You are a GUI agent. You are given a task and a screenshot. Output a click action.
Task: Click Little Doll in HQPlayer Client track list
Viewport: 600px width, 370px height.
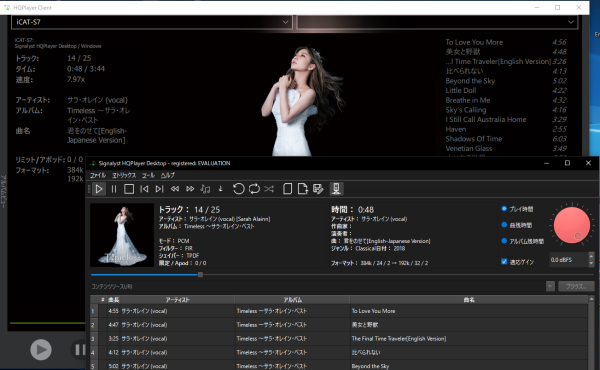click(x=461, y=90)
